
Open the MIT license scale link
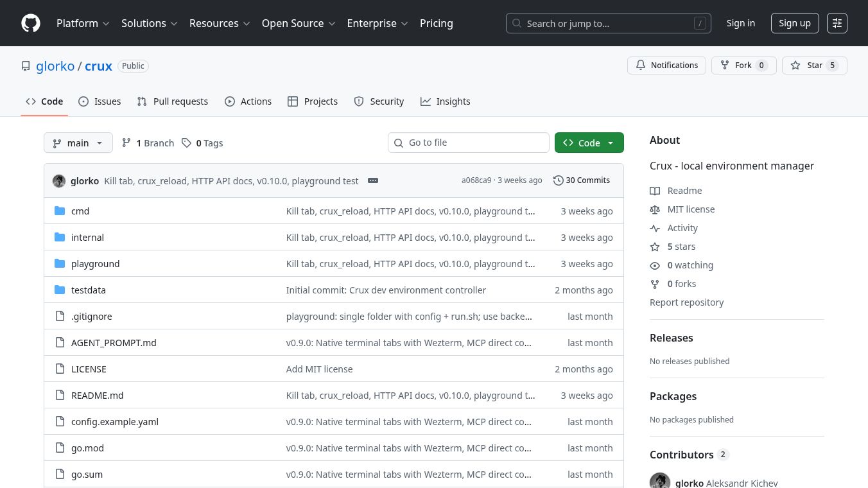(690, 209)
